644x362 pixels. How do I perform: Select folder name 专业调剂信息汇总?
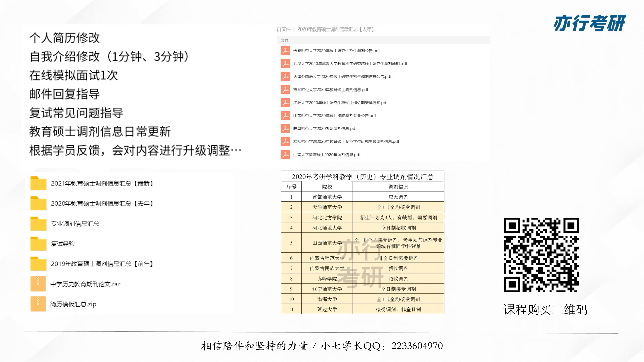click(75, 224)
